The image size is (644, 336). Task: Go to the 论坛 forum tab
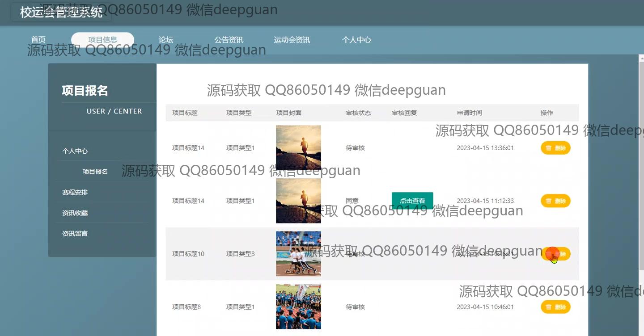(165, 40)
